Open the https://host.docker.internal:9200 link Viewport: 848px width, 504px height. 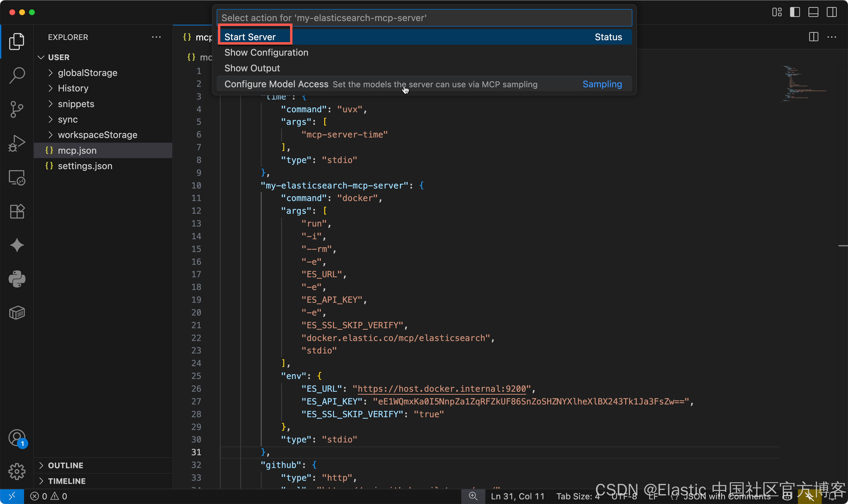pos(442,389)
